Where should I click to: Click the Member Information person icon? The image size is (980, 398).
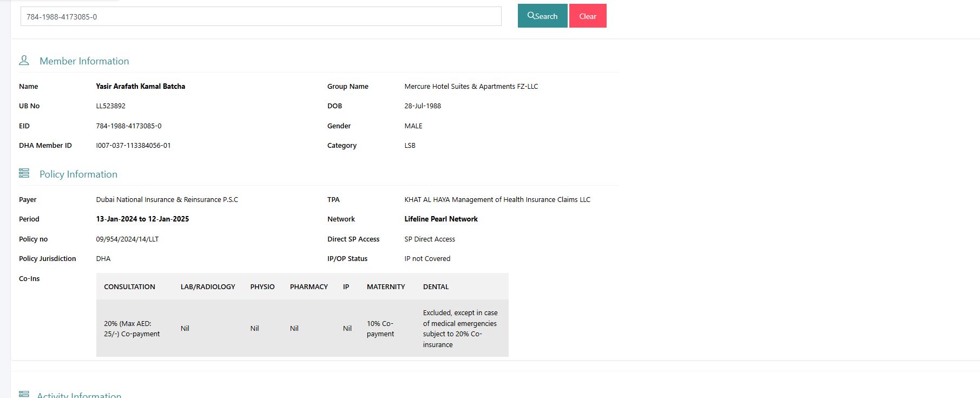coord(24,61)
